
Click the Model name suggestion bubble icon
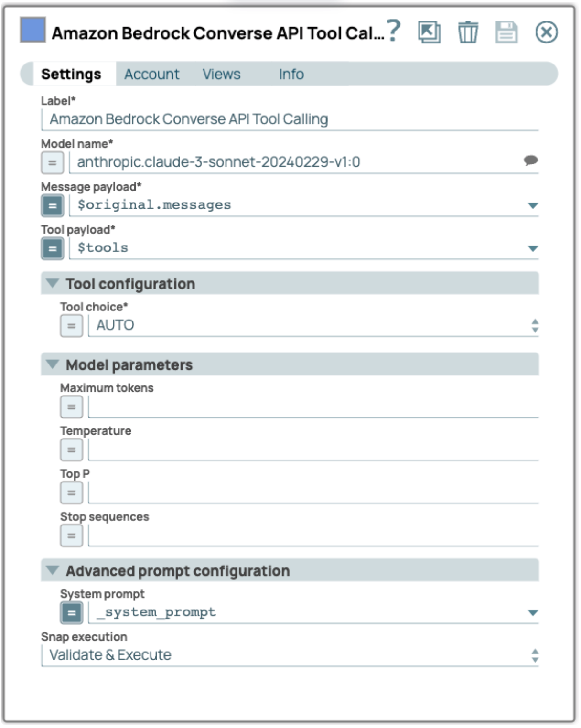[x=530, y=161]
